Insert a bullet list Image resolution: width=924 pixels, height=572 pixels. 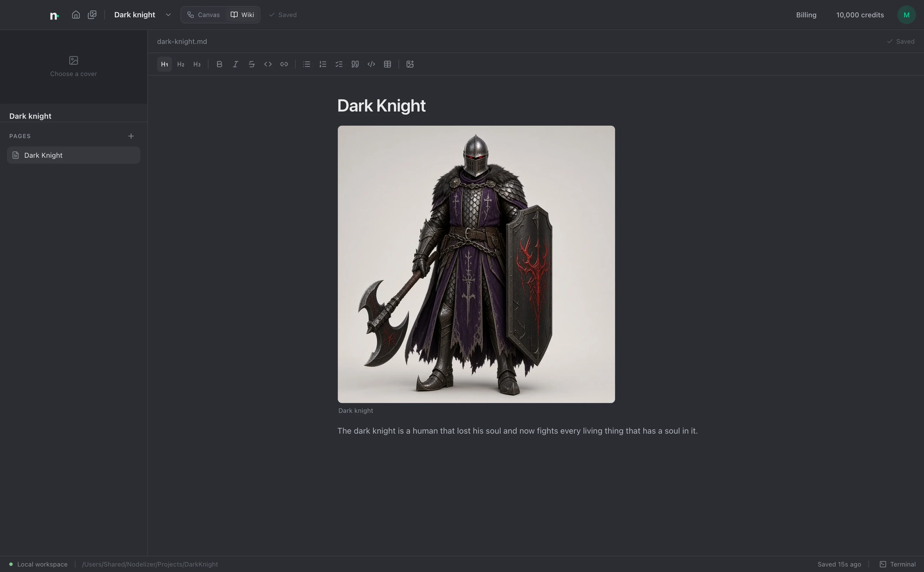coord(307,64)
